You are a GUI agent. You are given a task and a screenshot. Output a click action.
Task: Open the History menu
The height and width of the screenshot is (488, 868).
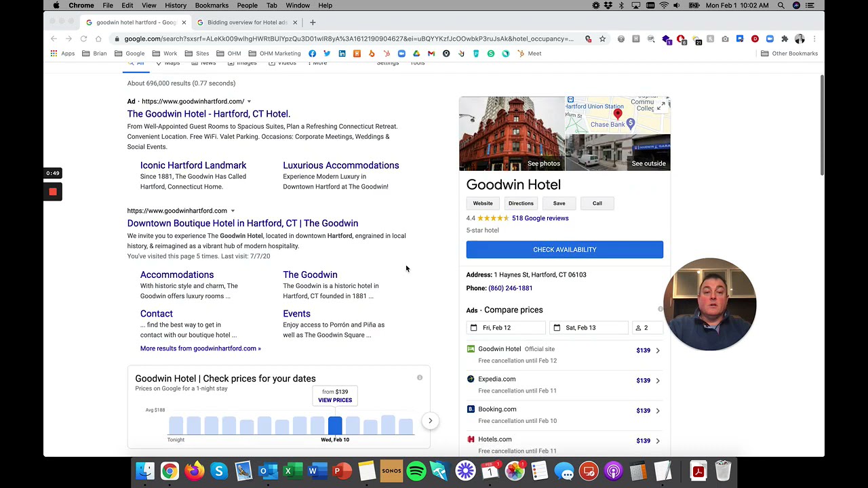pyautogui.click(x=176, y=5)
